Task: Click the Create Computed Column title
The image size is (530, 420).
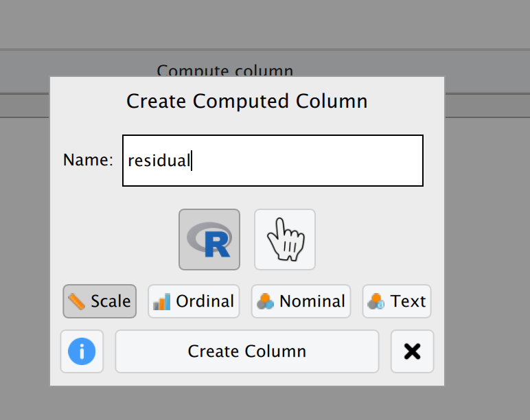Action: click(247, 101)
